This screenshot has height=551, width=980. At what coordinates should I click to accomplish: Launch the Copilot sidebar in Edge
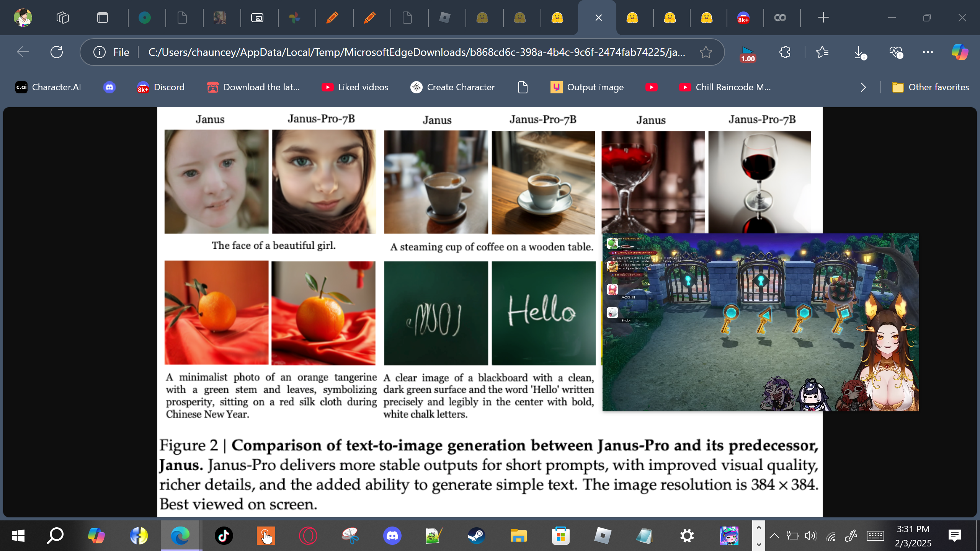coord(960,52)
